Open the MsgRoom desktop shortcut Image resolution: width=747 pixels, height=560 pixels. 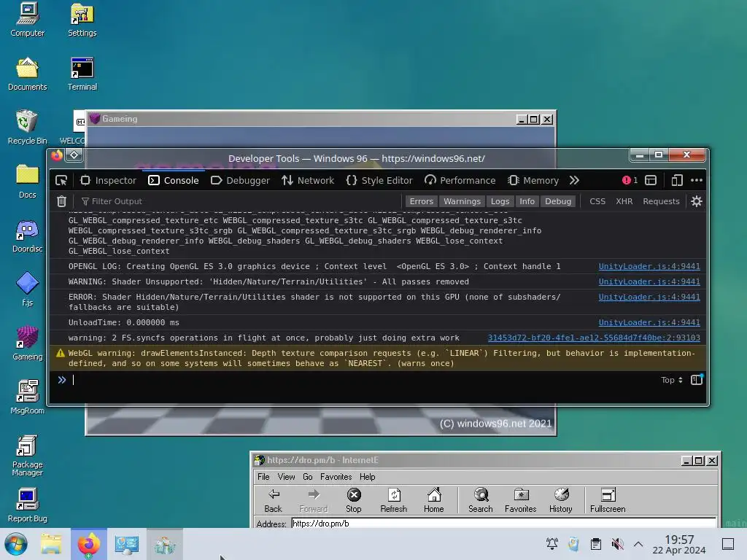[27, 397]
